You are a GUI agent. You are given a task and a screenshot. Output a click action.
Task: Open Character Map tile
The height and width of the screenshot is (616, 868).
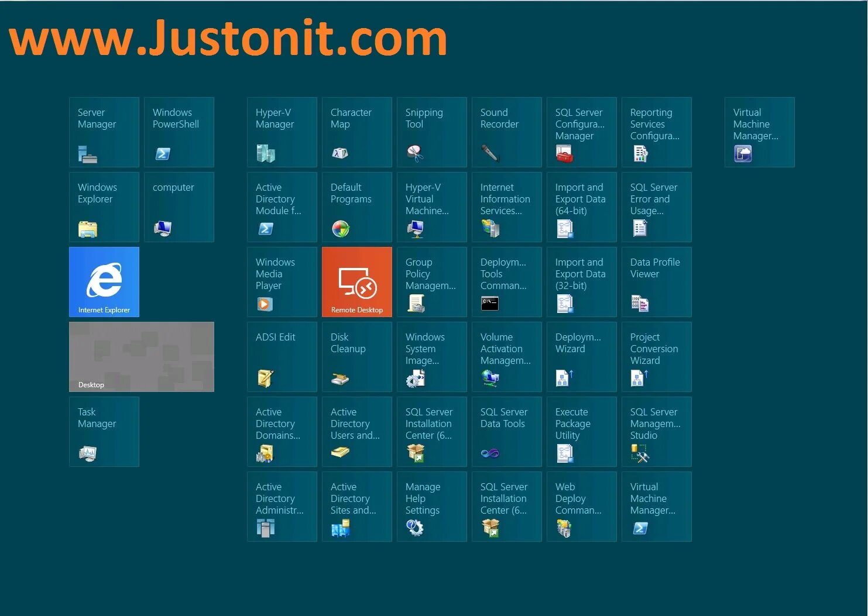(x=357, y=132)
